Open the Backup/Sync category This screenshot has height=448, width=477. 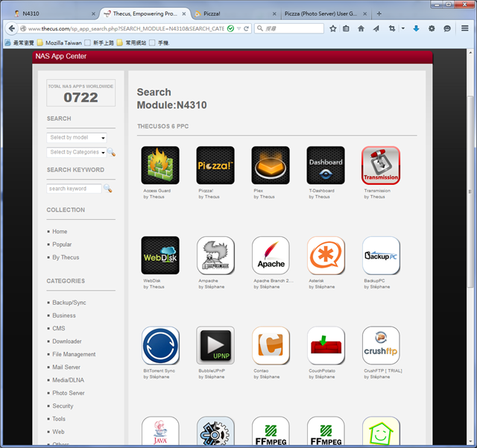(x=69, y=303)
